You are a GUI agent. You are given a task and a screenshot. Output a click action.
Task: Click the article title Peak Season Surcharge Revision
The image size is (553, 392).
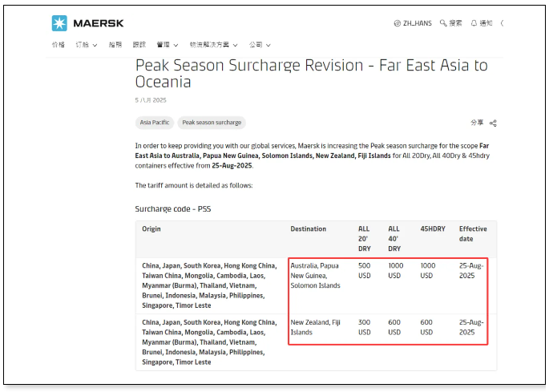312,74
